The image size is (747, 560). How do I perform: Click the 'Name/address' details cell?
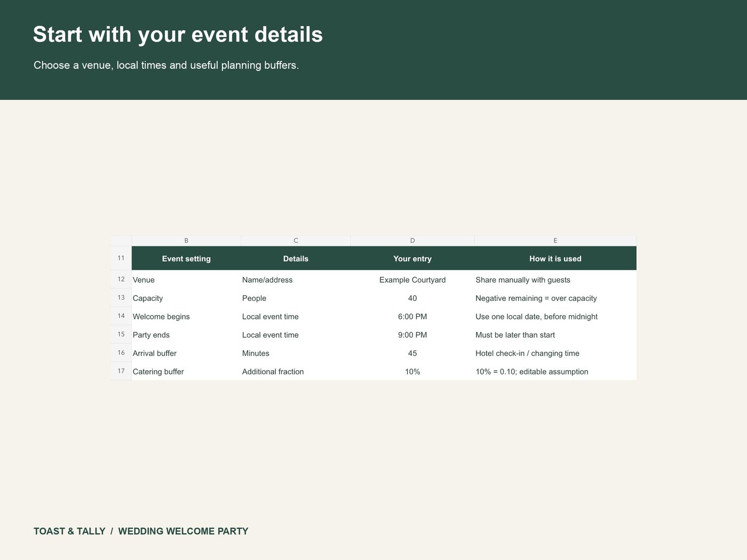pyautogui.click(x=296, y=280)
